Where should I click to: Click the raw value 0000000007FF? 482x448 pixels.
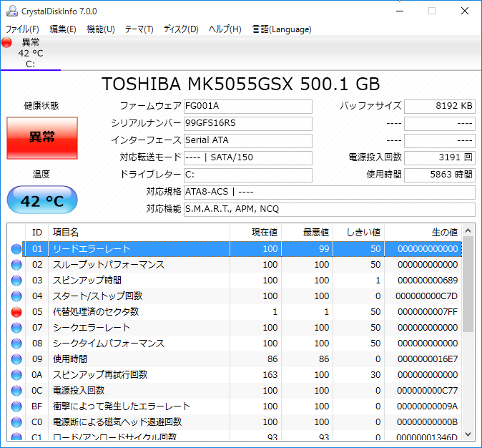tap(428, 312)
